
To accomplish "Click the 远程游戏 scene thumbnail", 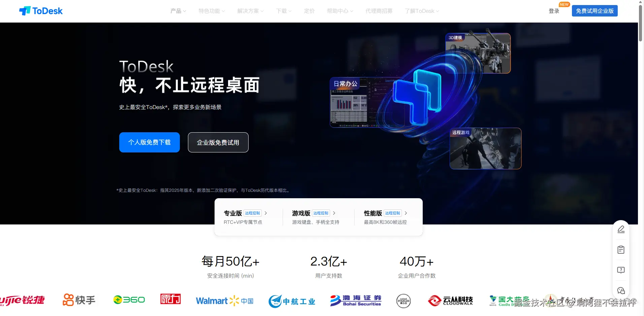I will [x=485, y=148].
